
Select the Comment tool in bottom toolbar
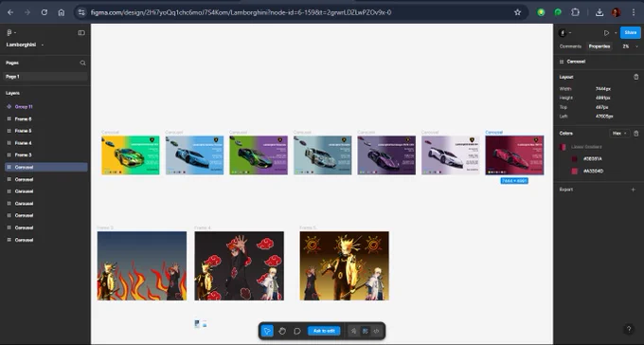point(297,331)
